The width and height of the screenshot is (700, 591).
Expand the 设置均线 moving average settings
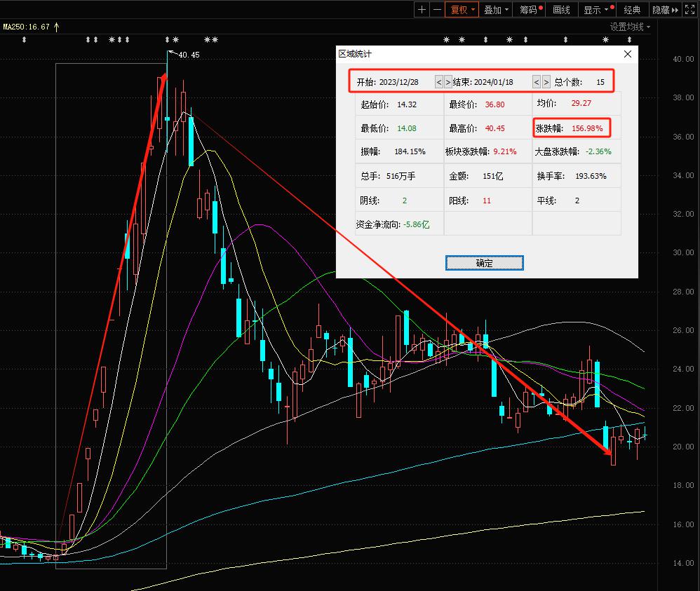click(630, 27)
